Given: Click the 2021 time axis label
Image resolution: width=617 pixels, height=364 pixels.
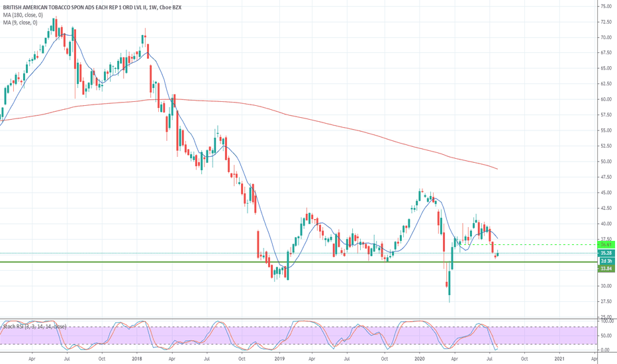Looking at the screenshot, I should [559, 359].
